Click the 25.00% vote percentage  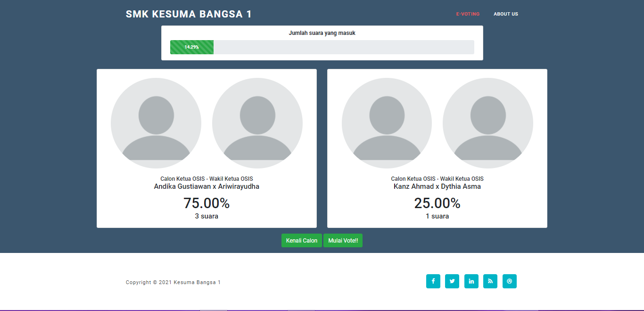tap(437, 203)
